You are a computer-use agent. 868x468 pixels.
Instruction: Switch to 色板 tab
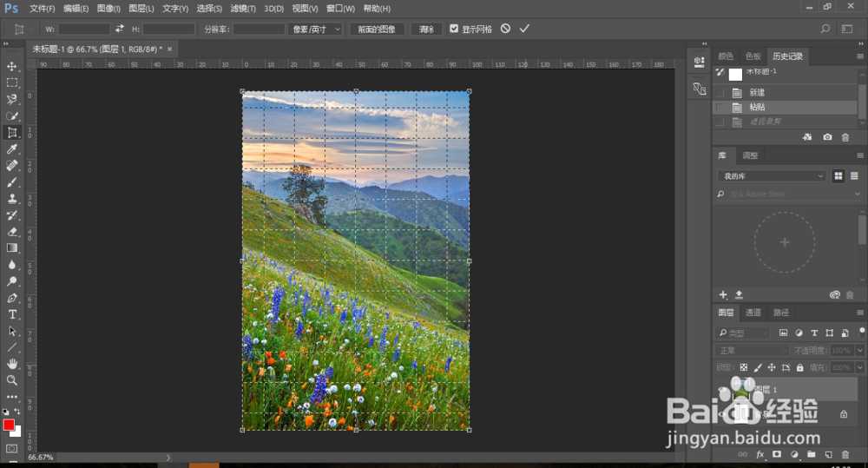(x=753, y=56)
